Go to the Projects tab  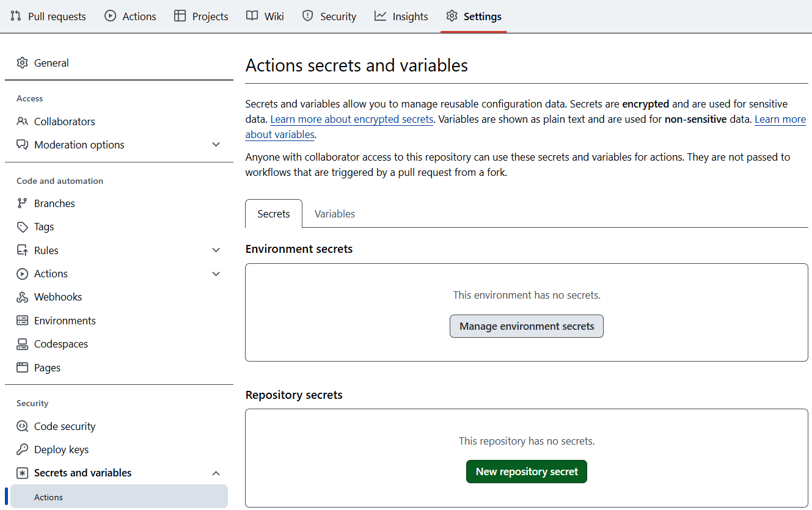(x=201, y=16)
